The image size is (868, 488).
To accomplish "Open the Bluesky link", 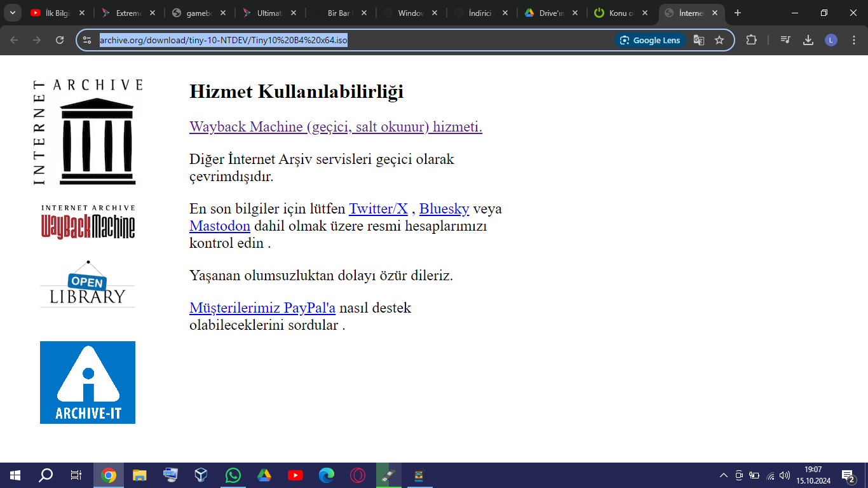I will (x=444, y=208).
